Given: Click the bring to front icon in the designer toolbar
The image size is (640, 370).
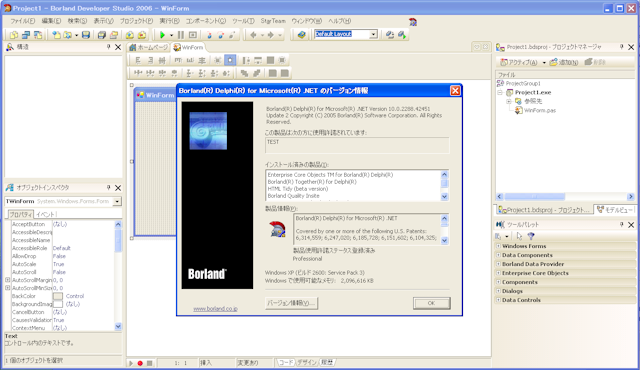Looking at the screenshot, I should tap(244, 73).
